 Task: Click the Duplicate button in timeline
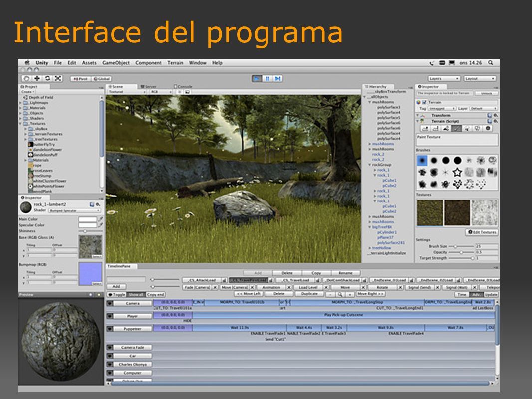[309, 294]
